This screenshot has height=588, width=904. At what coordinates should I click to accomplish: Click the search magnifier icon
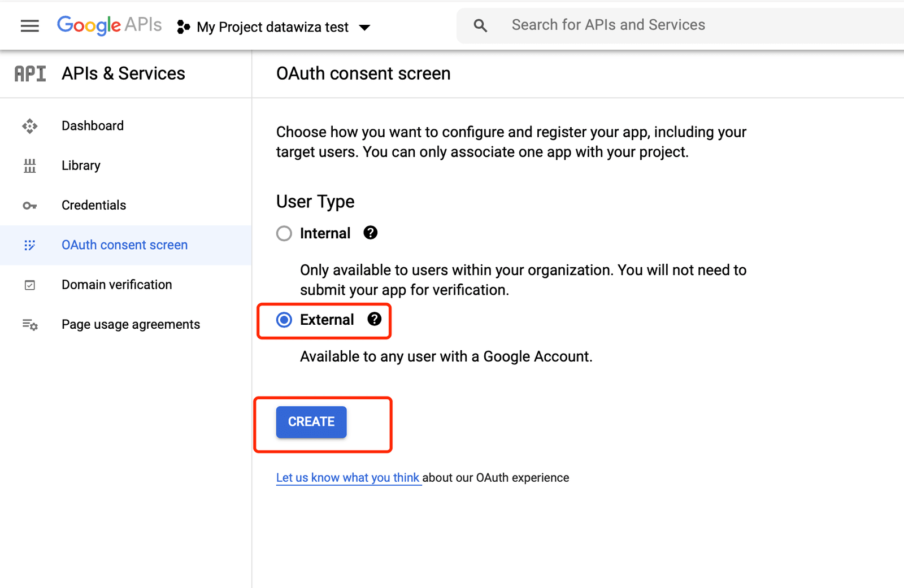click(x=480, y=25)
